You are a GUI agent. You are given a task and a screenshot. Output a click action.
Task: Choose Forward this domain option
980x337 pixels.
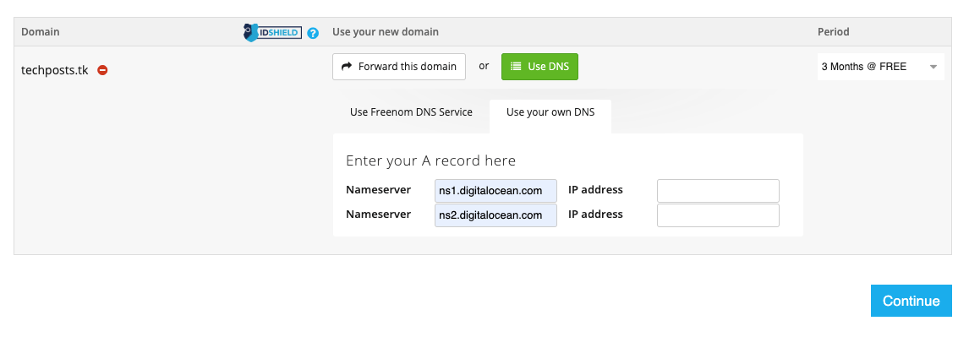click(399, 67)
